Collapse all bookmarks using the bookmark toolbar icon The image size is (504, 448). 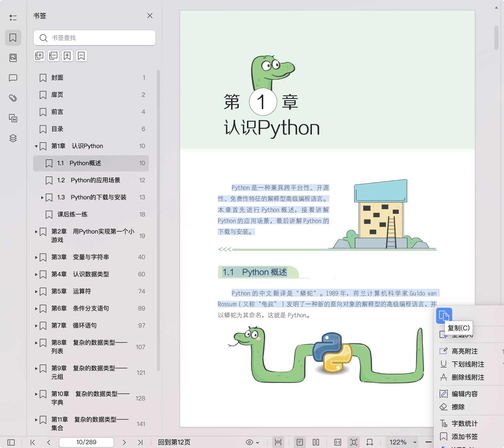(x=53, y=56)
